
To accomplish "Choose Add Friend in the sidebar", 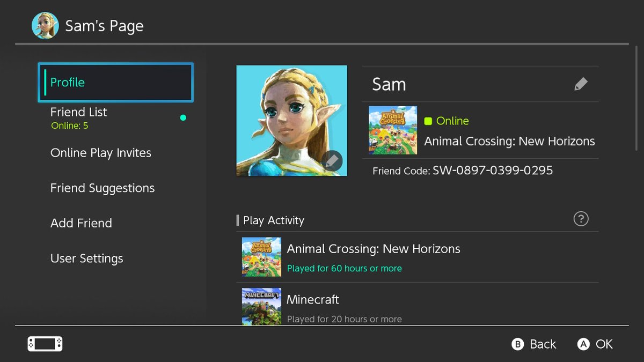I will pos(81,223).
